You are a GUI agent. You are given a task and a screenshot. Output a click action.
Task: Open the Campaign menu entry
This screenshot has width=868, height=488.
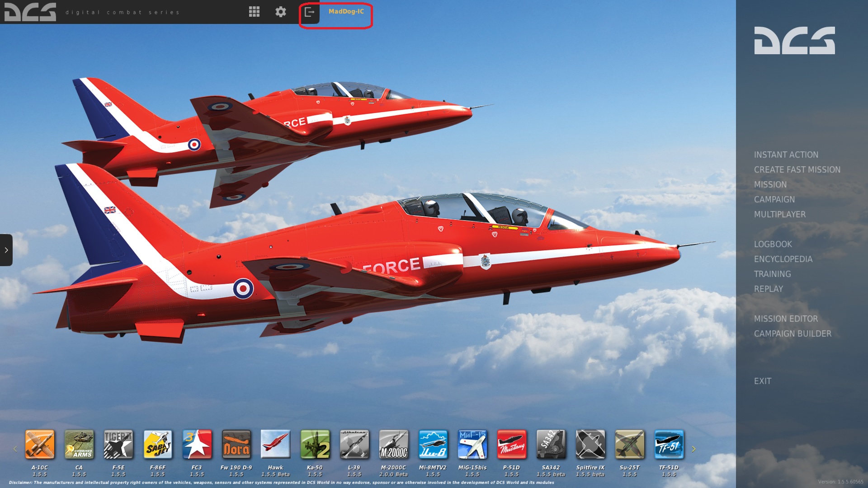[774, 200]
